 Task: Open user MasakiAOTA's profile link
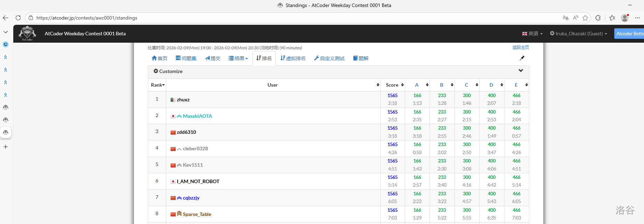coord(197,116)
